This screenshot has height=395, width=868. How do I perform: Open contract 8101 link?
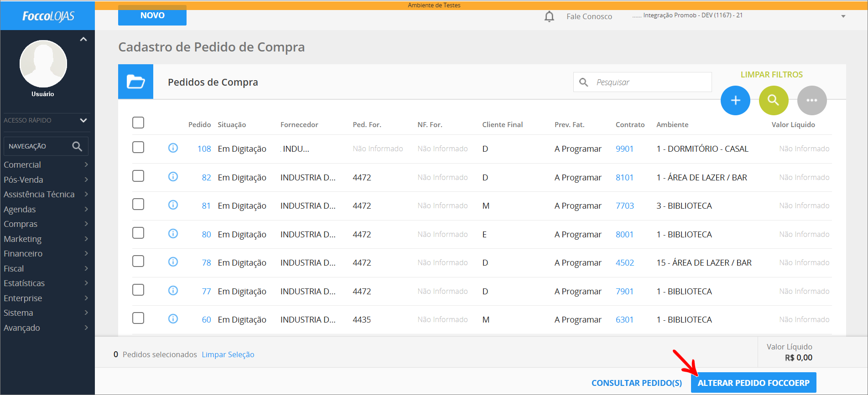(x=624, y=177)
